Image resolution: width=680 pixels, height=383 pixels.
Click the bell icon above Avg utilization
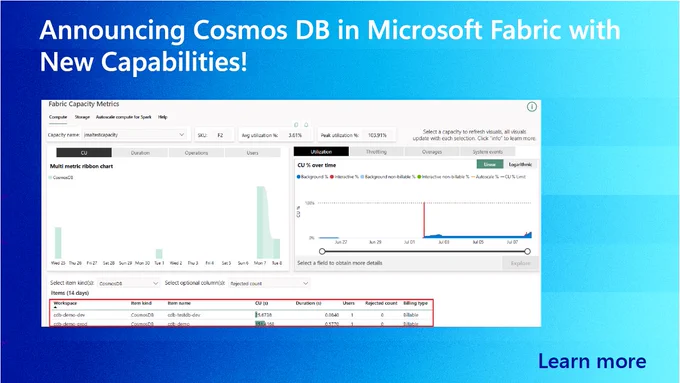306,125
